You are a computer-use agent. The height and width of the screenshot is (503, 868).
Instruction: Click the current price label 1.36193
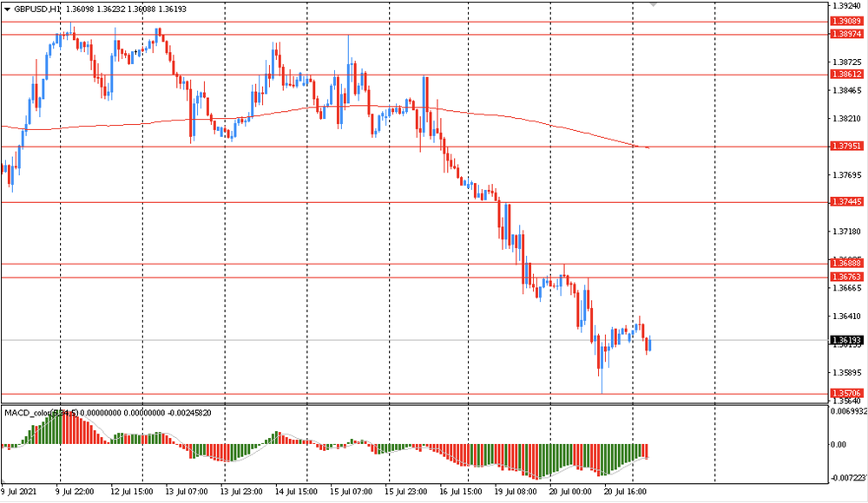coord(847,340)
